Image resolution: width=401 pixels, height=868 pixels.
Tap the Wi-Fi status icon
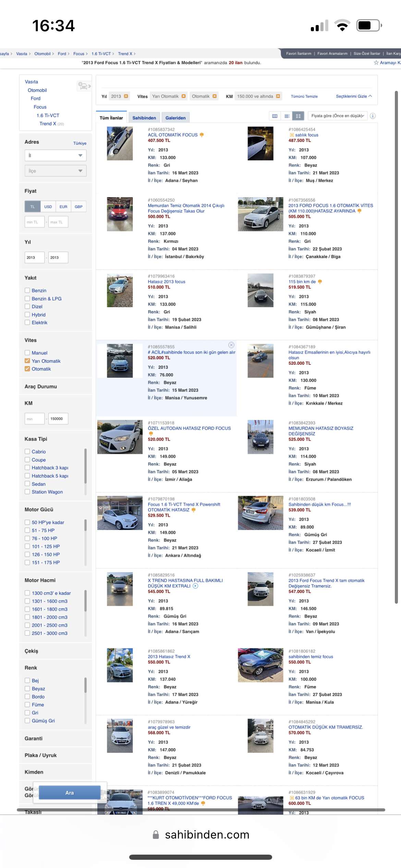(342, 25)
